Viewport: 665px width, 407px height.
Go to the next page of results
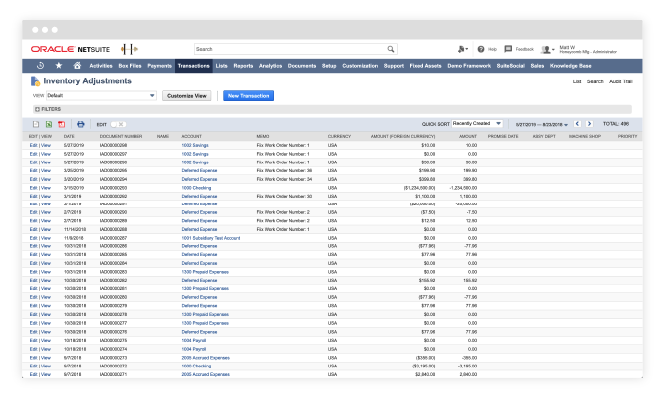[590, 124]
